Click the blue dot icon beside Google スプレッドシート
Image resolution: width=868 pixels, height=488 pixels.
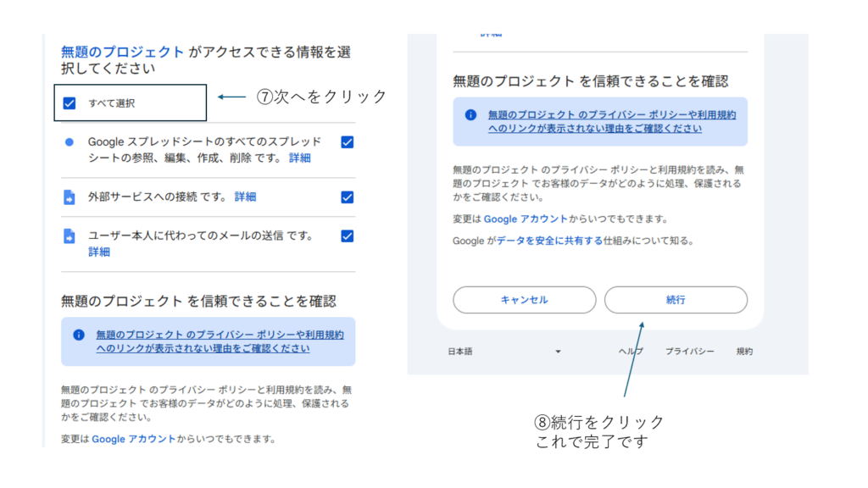(x=70, y=141)
